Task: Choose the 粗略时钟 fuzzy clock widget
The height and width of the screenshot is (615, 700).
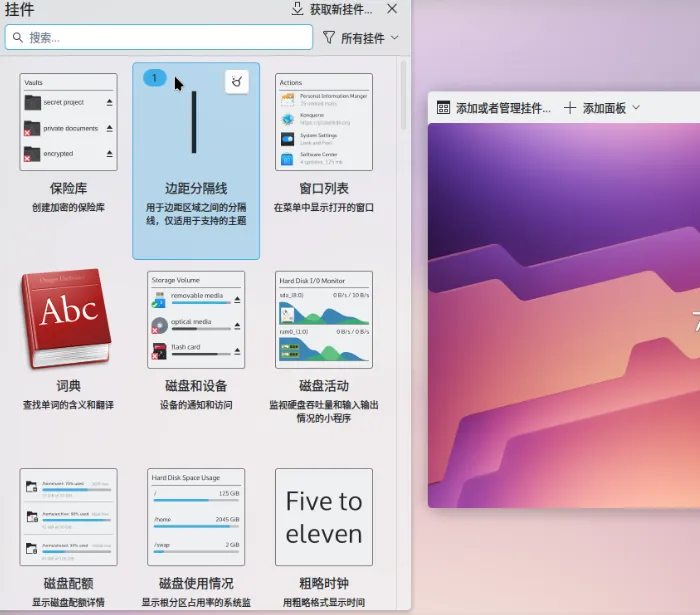Action: coord(323,516)
